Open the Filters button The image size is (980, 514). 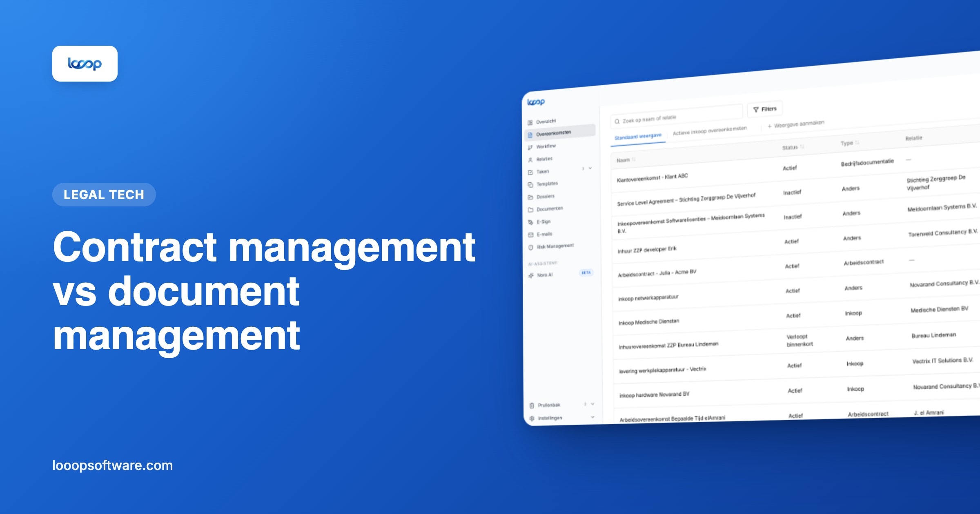pos(765,109)
